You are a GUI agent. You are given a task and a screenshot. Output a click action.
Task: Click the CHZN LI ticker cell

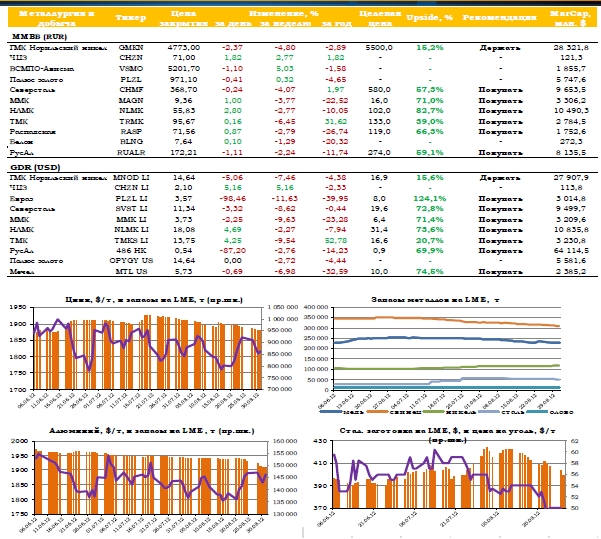(131, 188)
